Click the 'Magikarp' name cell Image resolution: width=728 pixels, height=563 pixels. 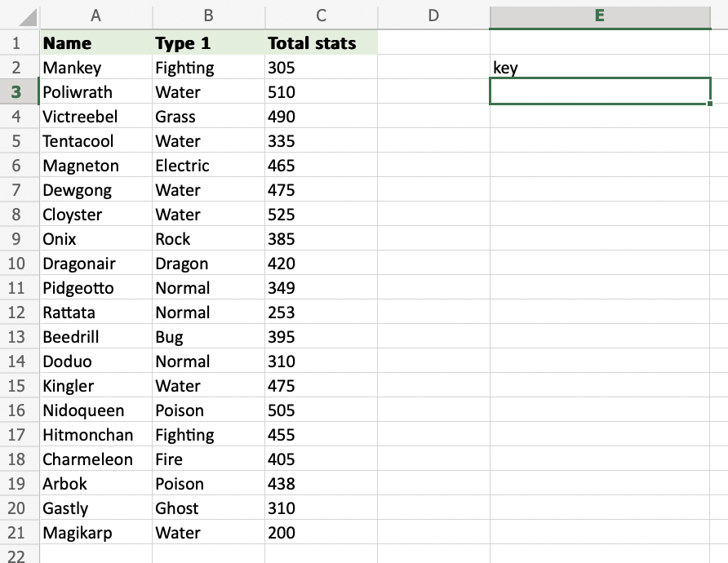coord(95,533)
